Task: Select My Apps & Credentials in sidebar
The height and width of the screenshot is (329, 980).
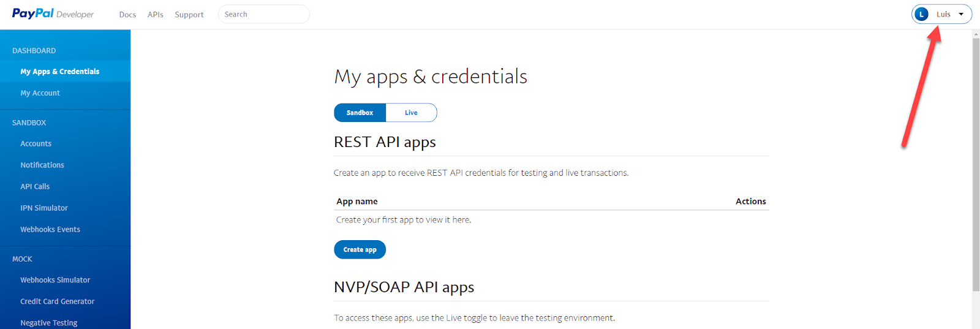Action: click(60, 72)
